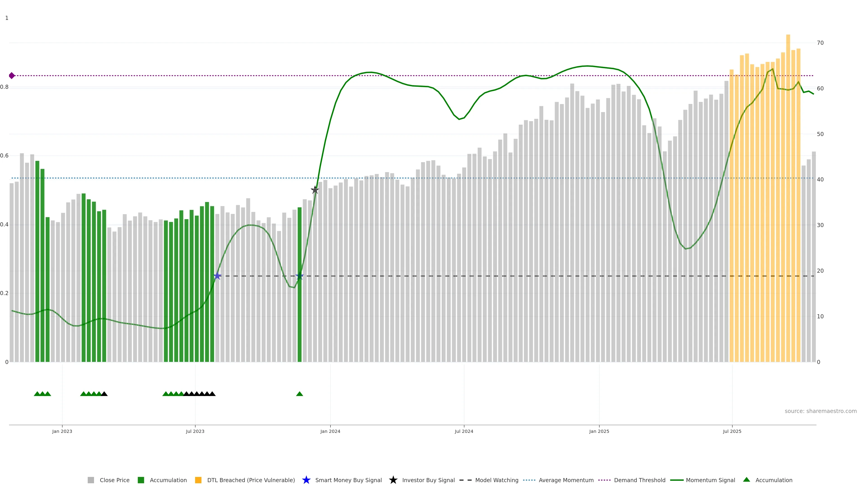Toggle DTL Breached legend entry
Image resolution: width=868 pixels, height=488 pixels.
tap(251, 480)
